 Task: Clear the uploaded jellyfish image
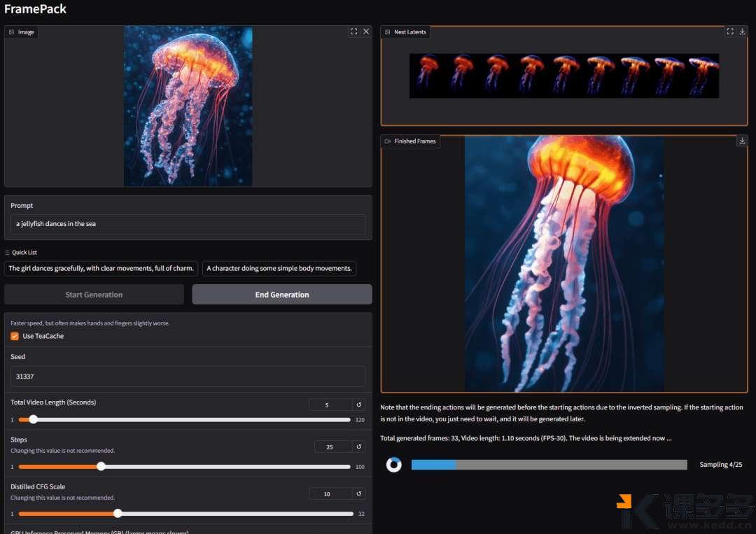[365, 31]
